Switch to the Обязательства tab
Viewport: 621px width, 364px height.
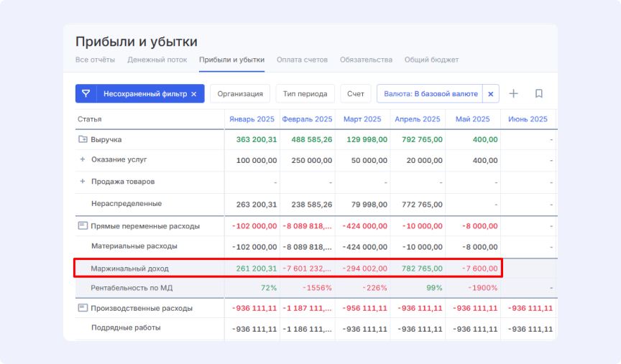pyautogui.click(x=366, y=60)
